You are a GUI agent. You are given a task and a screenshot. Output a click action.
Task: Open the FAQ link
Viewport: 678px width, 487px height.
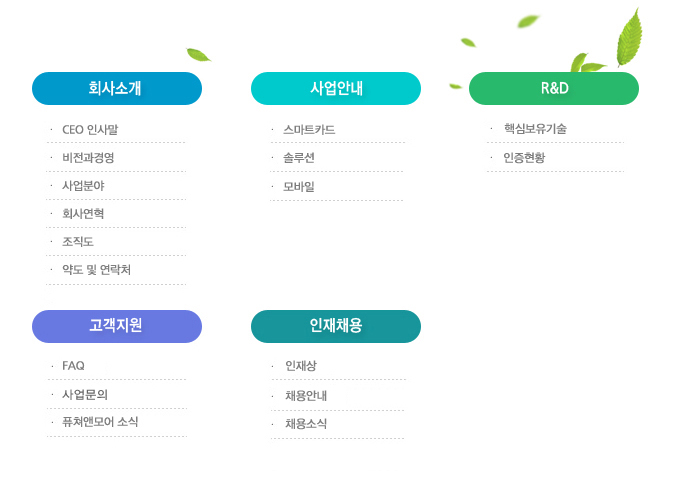pyautogui.click(x=74, y=366)
